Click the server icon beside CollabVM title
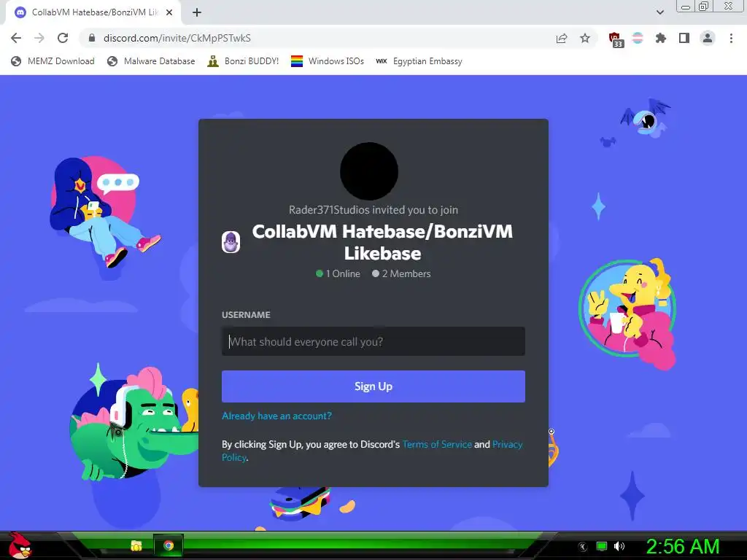The image size is (747, 560). tap(231, 242)
